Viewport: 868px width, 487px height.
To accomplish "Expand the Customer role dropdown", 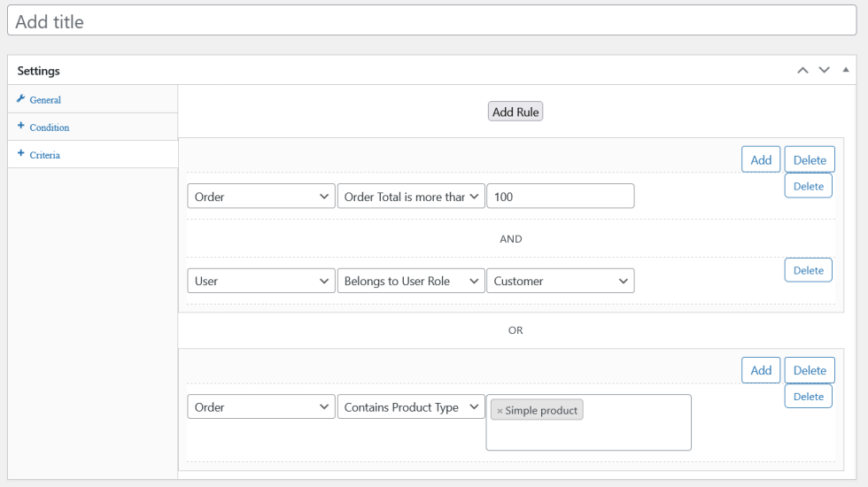I will 560,281.
